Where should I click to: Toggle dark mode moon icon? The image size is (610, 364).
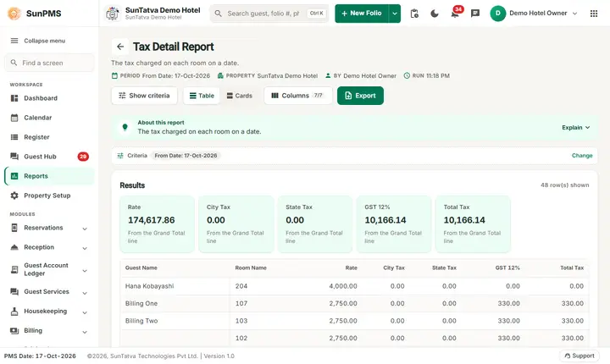[x=435, y=14]
